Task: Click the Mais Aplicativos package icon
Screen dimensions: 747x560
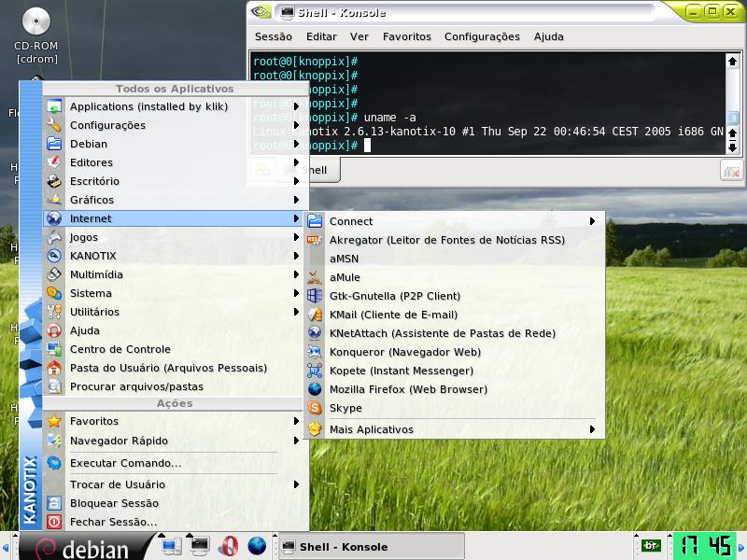Action: tap(315, 429)
